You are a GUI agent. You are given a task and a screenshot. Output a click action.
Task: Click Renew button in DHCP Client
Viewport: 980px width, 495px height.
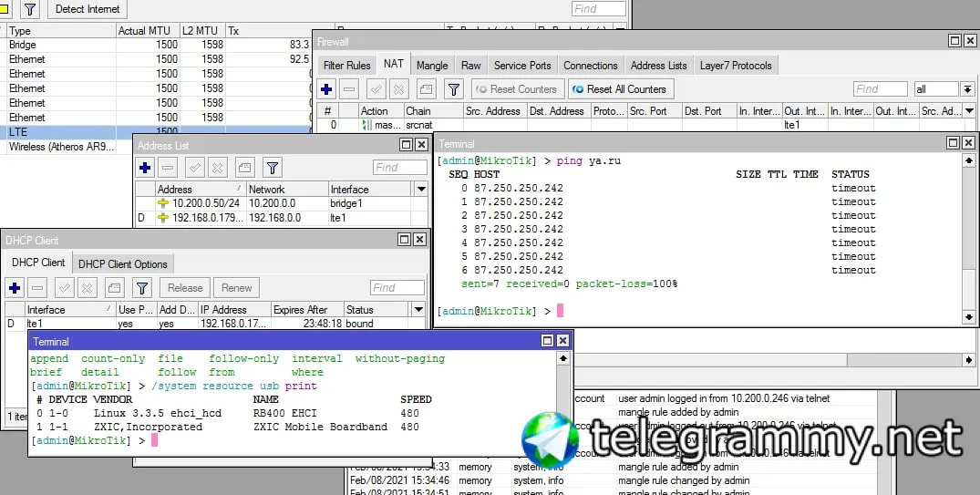[236, 288]
